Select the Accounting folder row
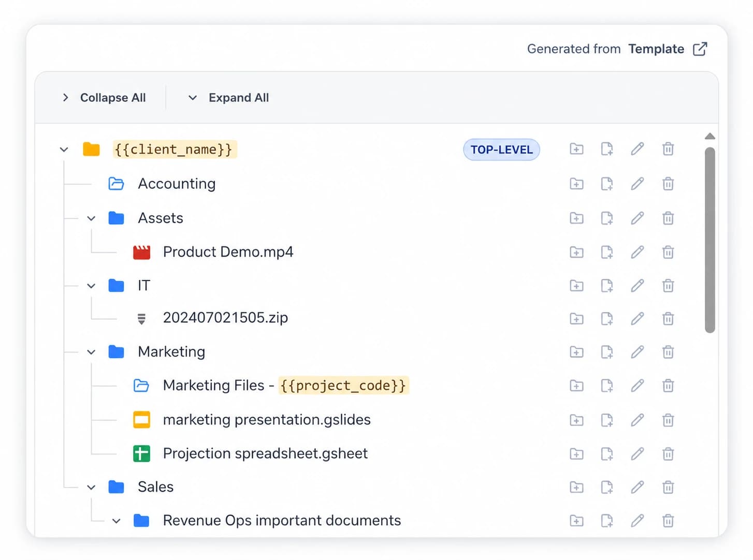Screen dimensions: 753x560 click(176, 184)
